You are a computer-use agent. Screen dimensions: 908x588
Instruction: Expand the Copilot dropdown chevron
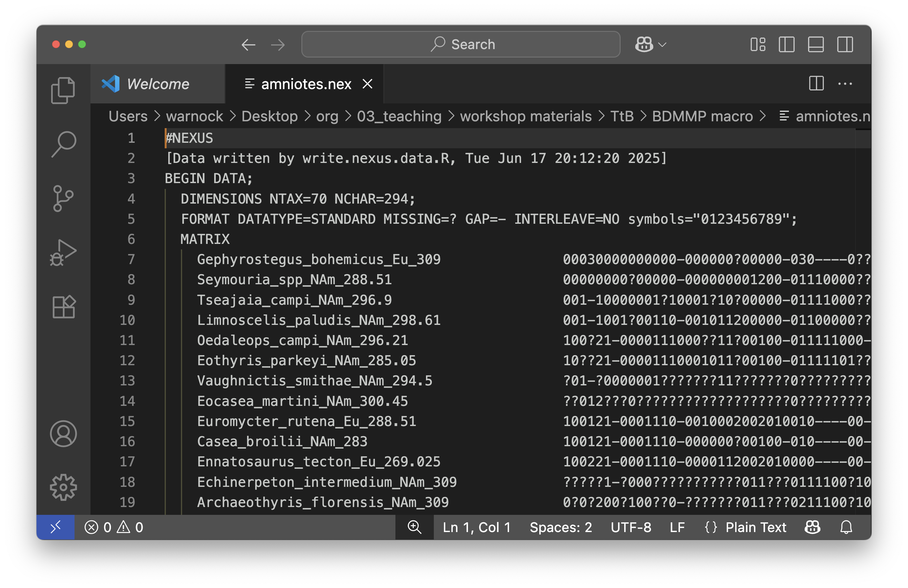(663, 45)
